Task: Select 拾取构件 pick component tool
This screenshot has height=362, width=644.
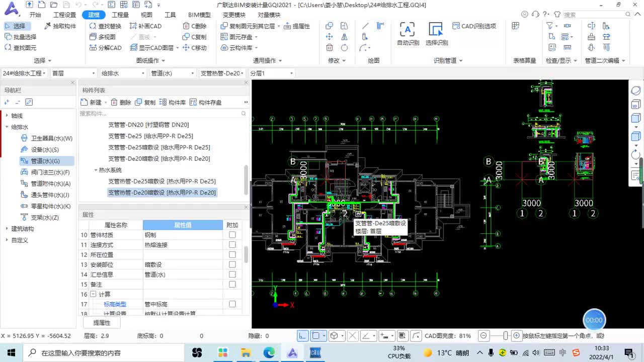Action: tap(60, 26)
